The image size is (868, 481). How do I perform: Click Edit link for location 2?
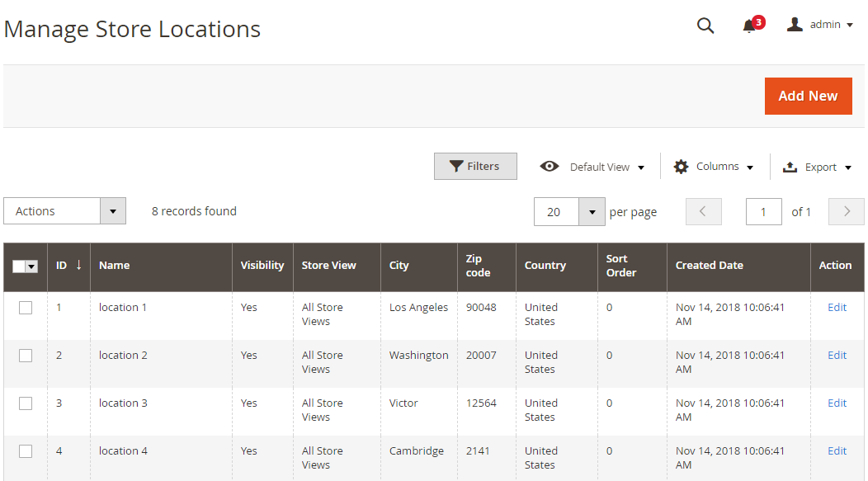click(837, 355)
